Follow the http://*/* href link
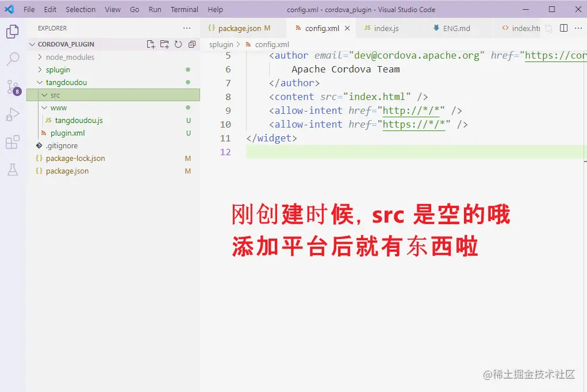 click(x=410, y=110)
